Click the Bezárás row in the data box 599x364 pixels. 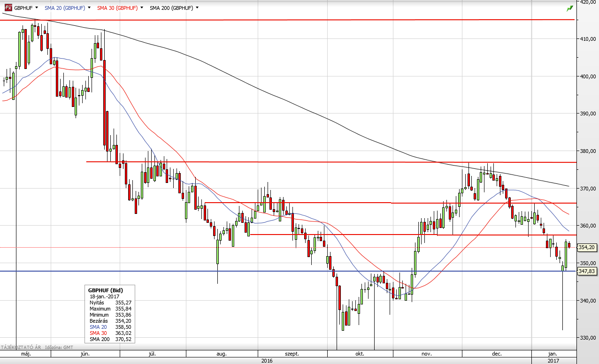coord(110,321)
